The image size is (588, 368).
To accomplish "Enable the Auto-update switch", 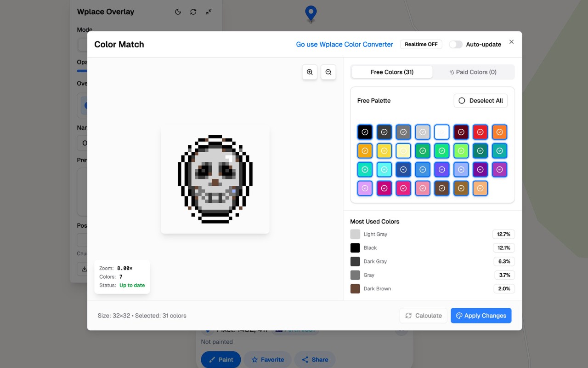I will click(455, 44).
